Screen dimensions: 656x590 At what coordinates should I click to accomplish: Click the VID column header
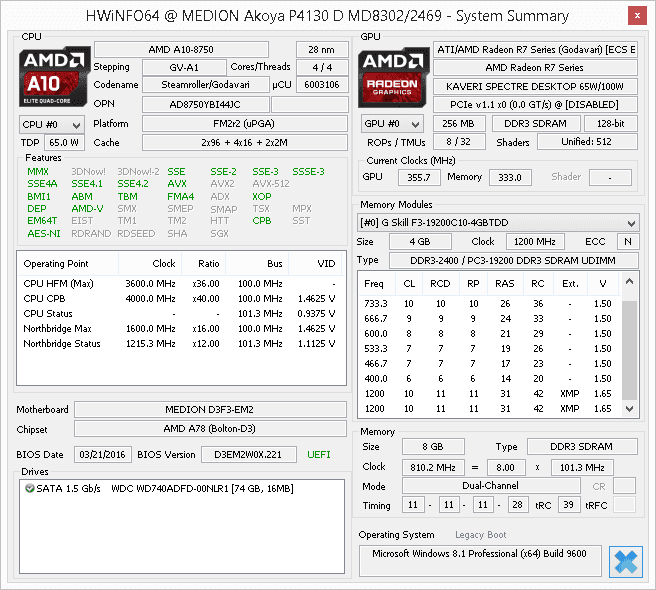[x=315, y=264]
